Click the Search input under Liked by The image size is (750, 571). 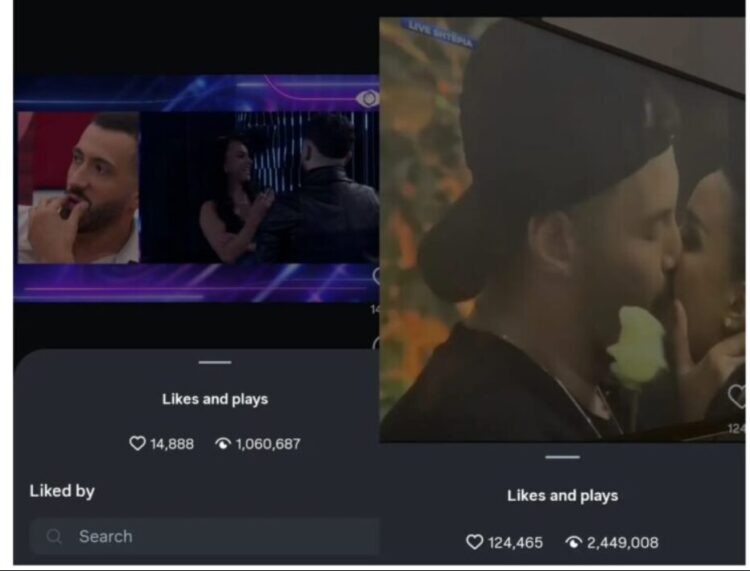(x=205, y=536)
